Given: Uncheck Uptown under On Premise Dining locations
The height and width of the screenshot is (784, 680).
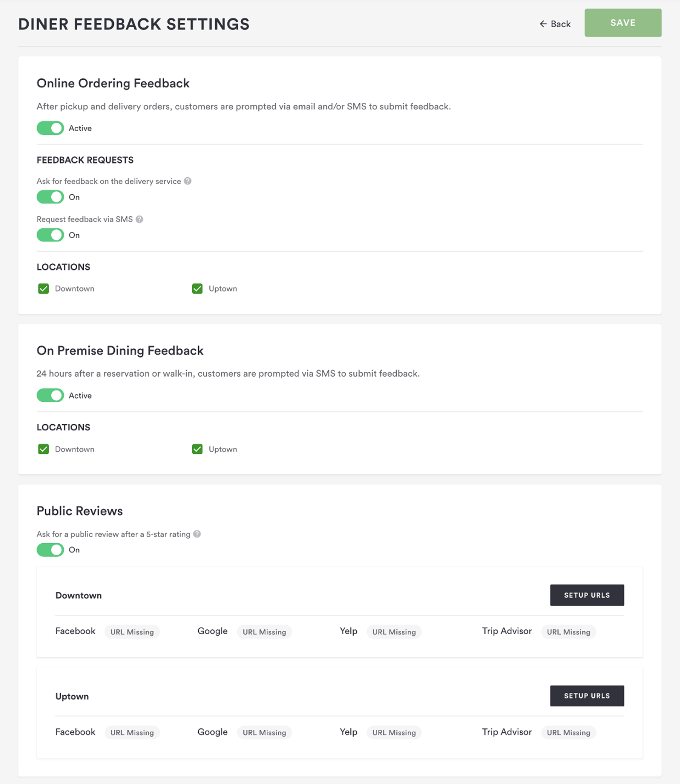Looking at the screenshot, I should (x=197, y=449).
